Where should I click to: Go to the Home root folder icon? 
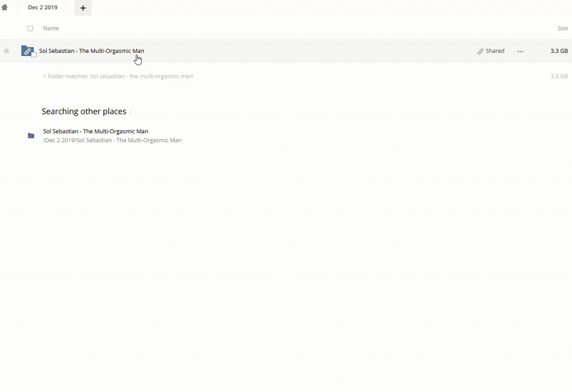pos(5,8)
